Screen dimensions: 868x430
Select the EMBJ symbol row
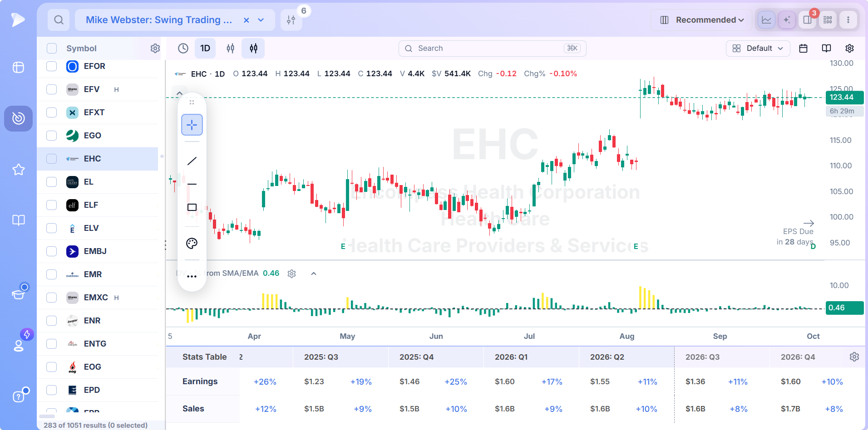pyautogui.click(x=98, y=251)
